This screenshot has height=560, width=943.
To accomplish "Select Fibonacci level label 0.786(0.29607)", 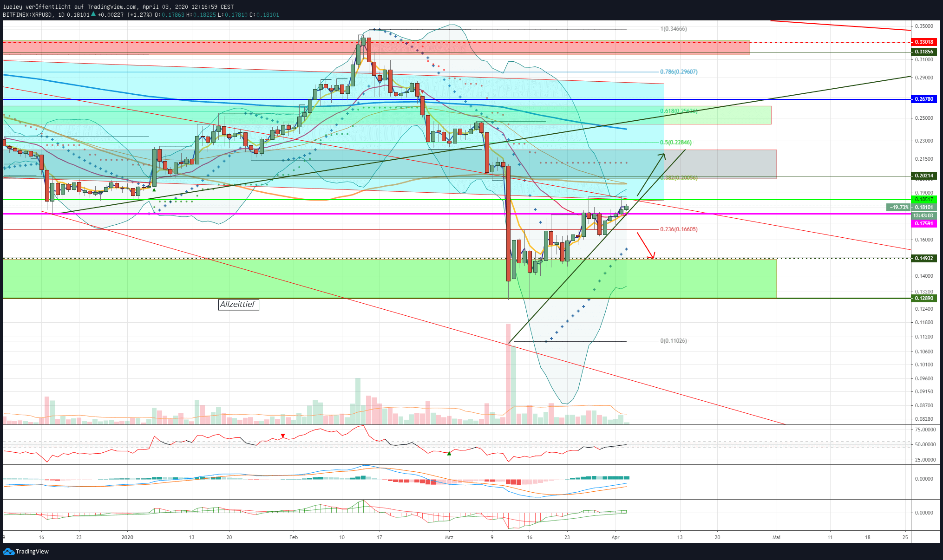I will (679, 72).
